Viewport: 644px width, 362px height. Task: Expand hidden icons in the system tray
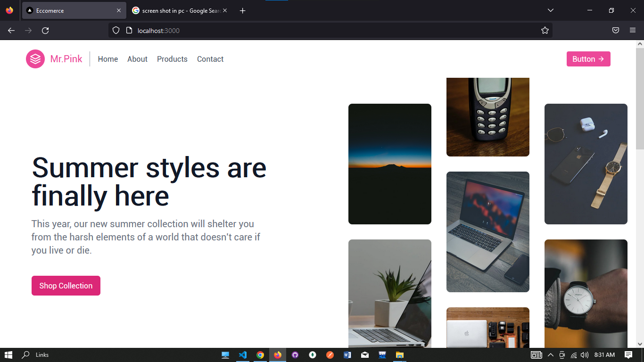(x=550, y=354)
